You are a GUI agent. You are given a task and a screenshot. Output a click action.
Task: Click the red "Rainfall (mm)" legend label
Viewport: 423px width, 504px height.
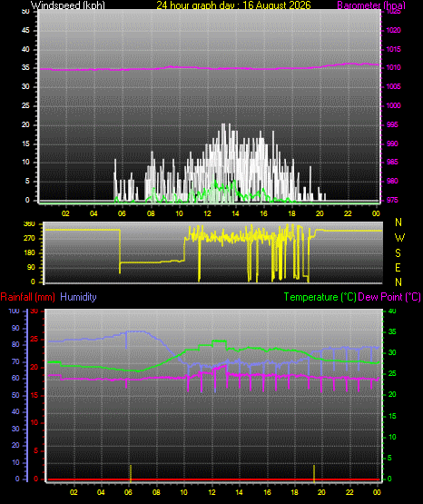click(x=27, y=297)
